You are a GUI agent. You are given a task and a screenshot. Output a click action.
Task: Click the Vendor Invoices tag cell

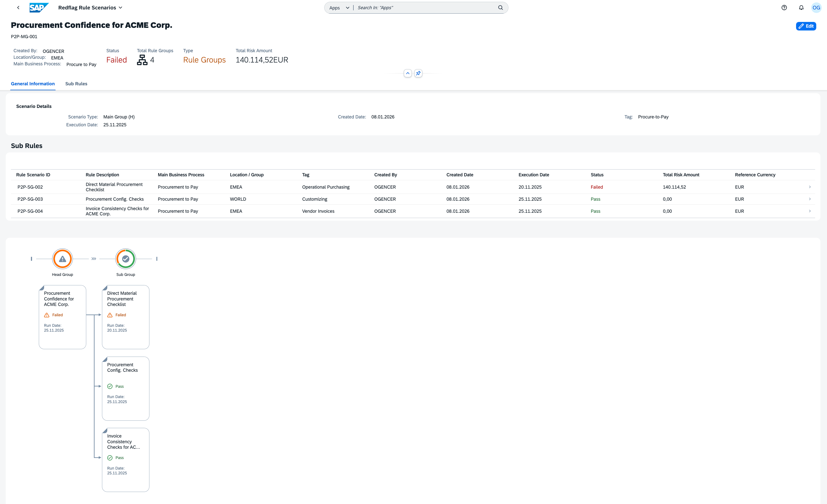click(x=318, y=211)
